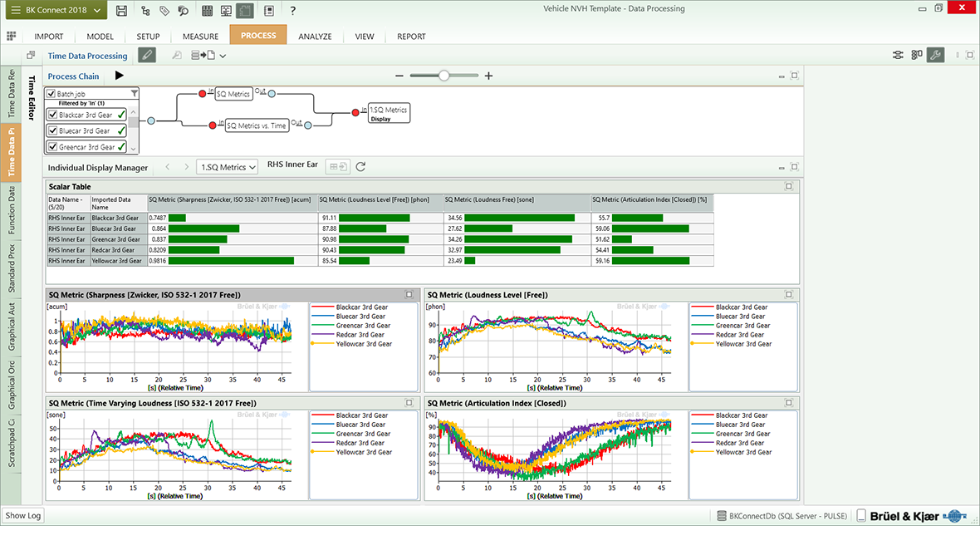Refresh the display using the reload icon

coord(360,167)
